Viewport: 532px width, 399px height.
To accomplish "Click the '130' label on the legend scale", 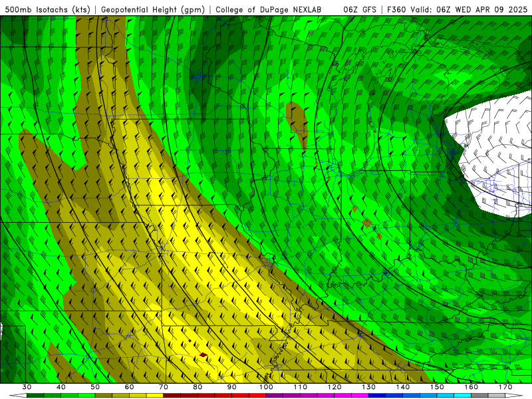I will [x=368, y=387].
